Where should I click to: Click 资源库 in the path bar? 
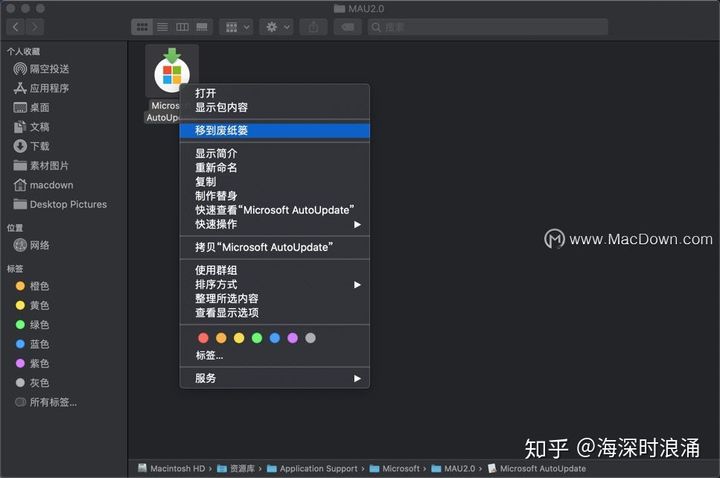point(236,469)
